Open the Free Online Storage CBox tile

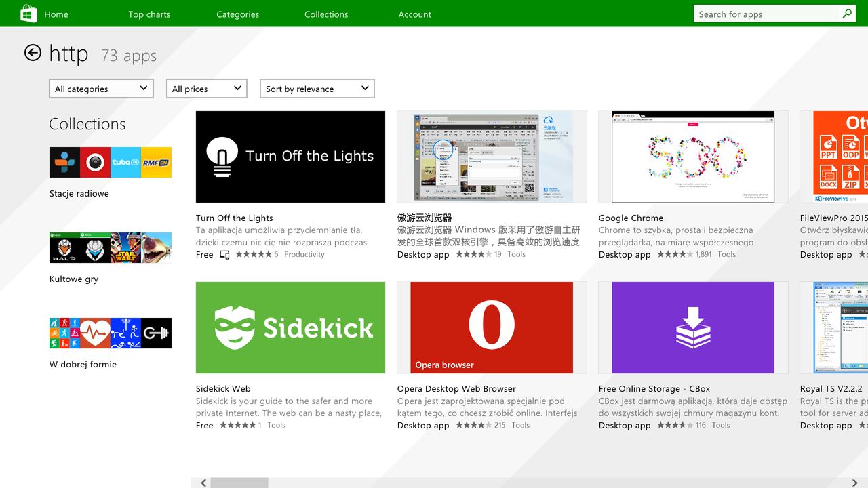693,327
